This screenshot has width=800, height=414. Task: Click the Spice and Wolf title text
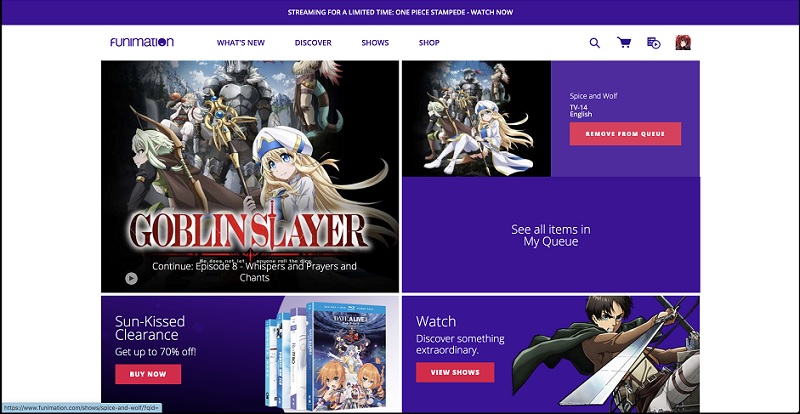[x=593, y=96]
